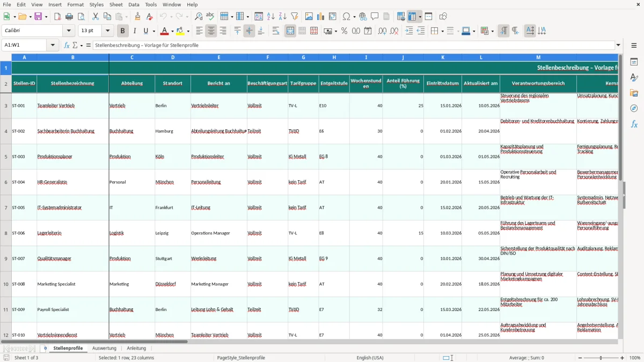Toggle Wrap Text
Viewport: 644px width, 362px height.
pyautogui.click(x=276, y=31)
